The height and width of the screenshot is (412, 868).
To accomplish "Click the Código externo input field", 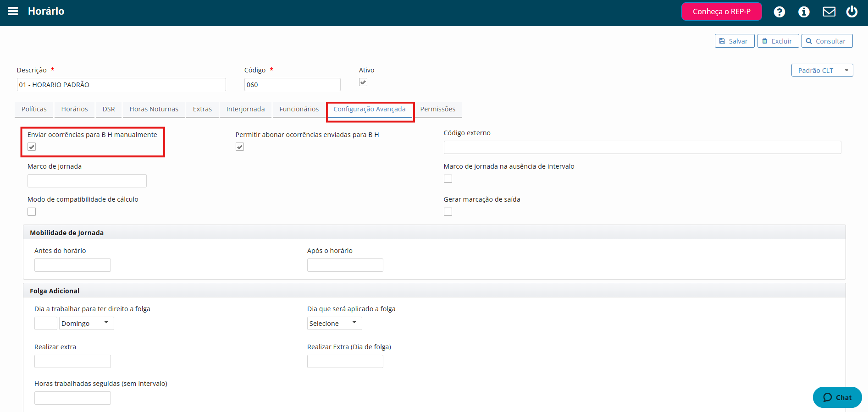I will pos(642,147).
